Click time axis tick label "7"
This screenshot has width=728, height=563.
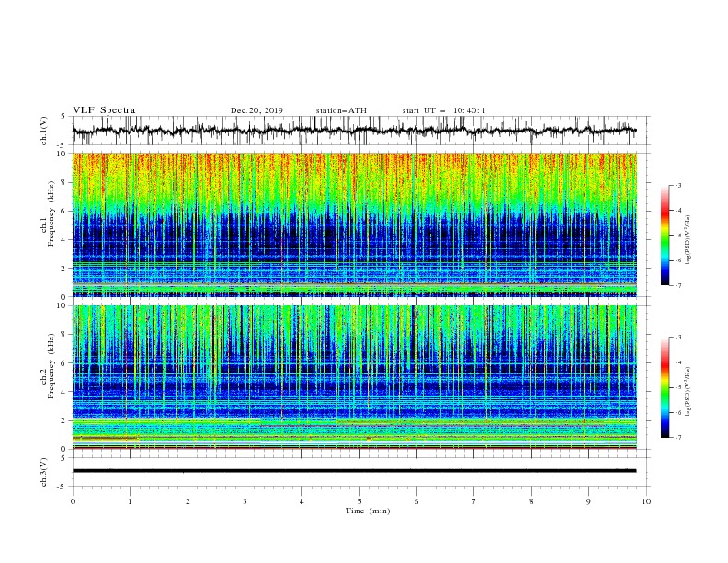[474, 501]
